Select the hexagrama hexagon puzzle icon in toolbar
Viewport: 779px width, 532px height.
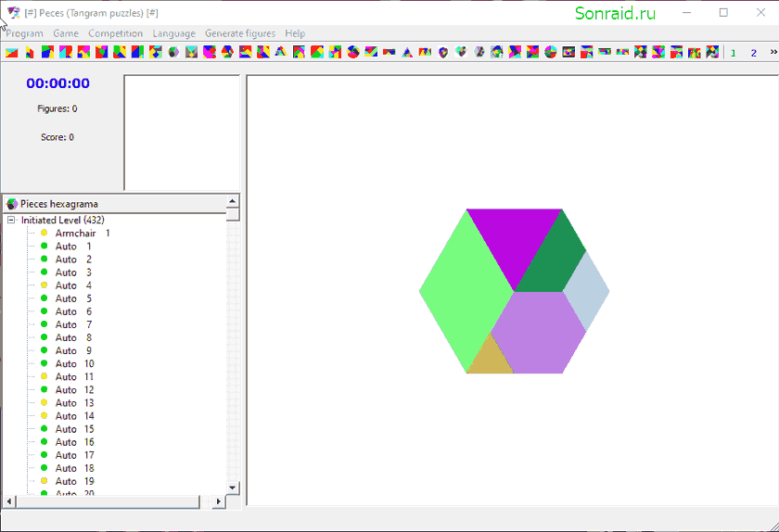tap(173, 52)
